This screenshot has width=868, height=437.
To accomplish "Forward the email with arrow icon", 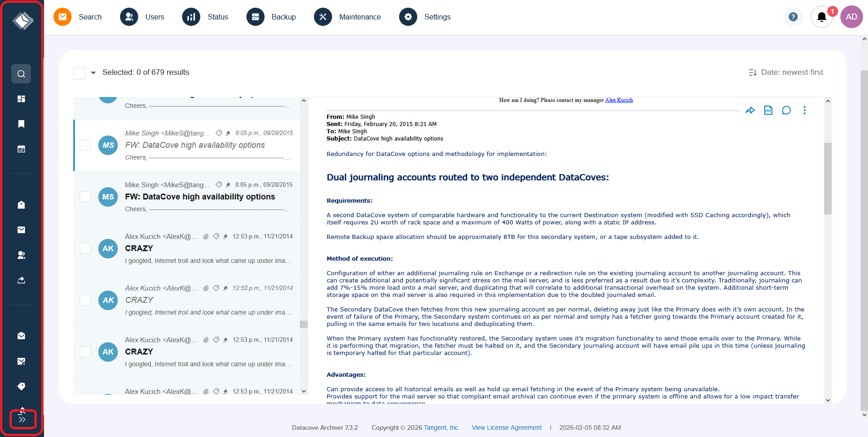I will coord(750,110).
